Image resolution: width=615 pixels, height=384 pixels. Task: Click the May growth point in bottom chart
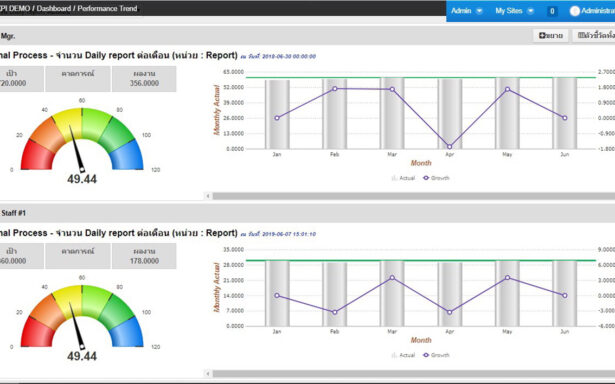click(508, 278)
